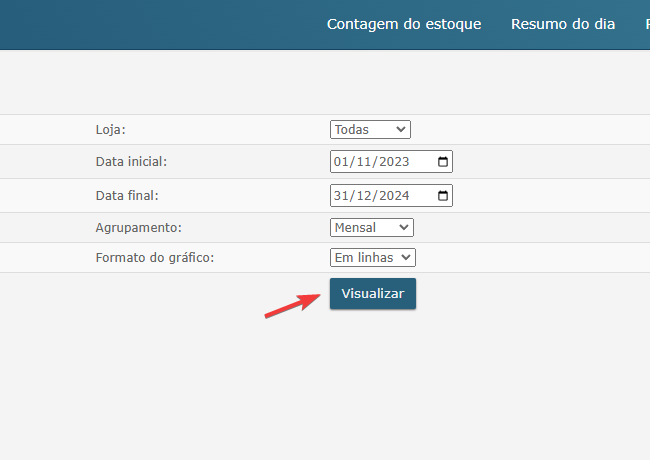This screenshot has width=650, height=460.
Task: Open calendar picker for Data inicial
Action: point(443,162)
